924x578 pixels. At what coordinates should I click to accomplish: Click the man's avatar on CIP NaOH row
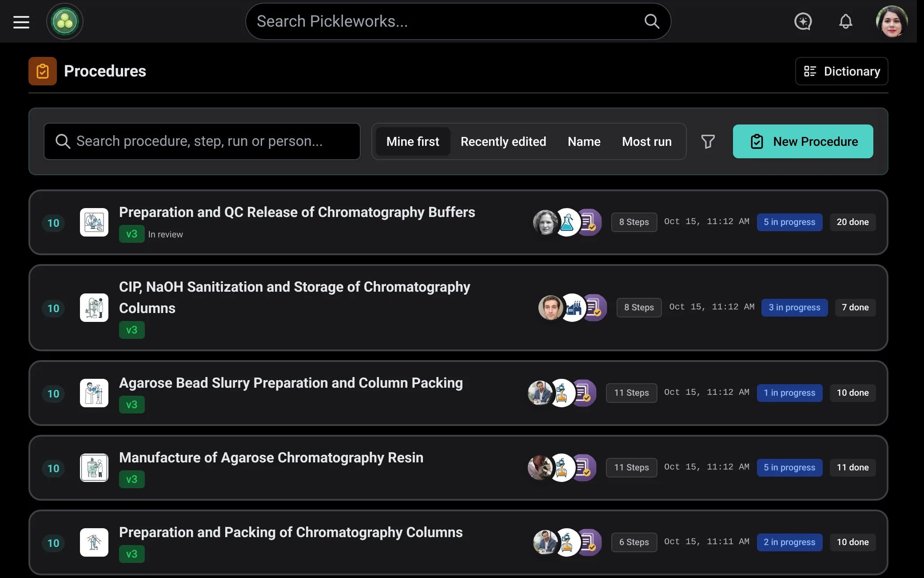click(x=551, y=308)
